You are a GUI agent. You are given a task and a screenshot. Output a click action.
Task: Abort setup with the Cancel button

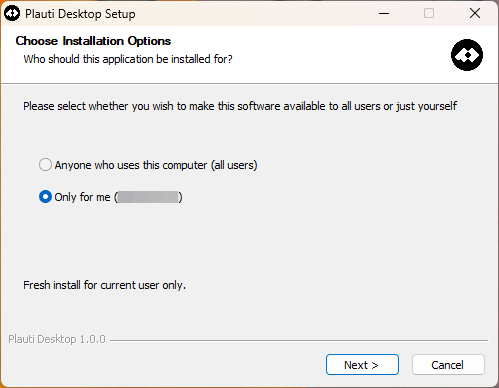pos(448,365)
